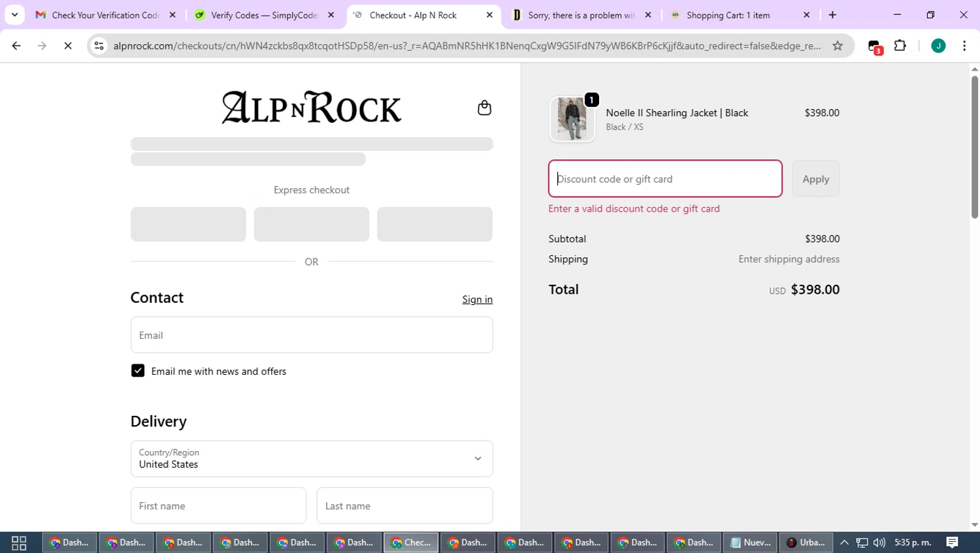Screen dimensions: 980x553
Task: Close the Shopping Cart: 1 item tab
Action: point(806,15)
